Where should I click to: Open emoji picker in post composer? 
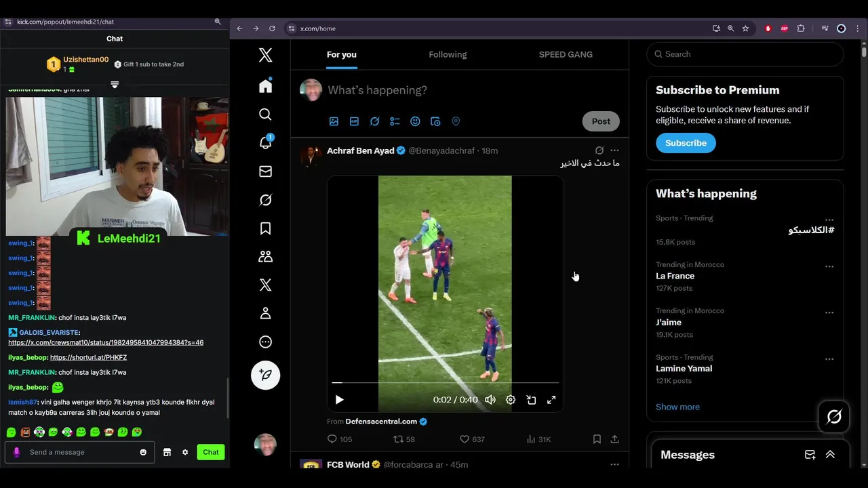coord(415,121)
